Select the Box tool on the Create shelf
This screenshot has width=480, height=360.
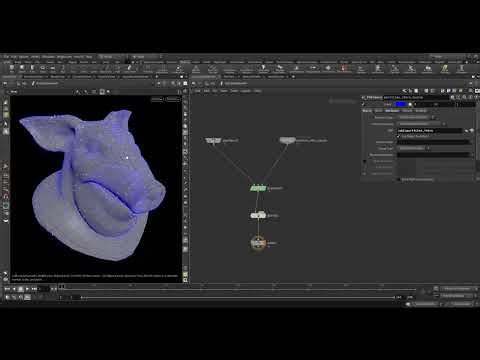point(12,69)
